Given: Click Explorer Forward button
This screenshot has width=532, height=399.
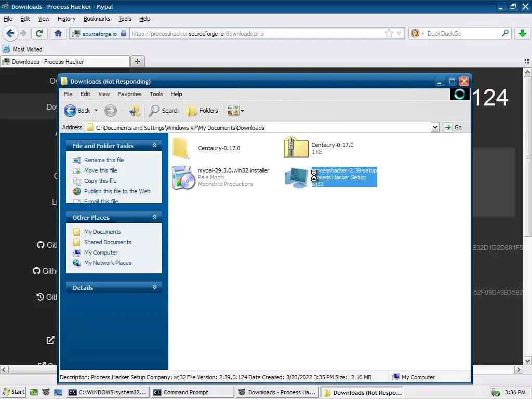Looking at the screenshot, I should click(111, 111).
